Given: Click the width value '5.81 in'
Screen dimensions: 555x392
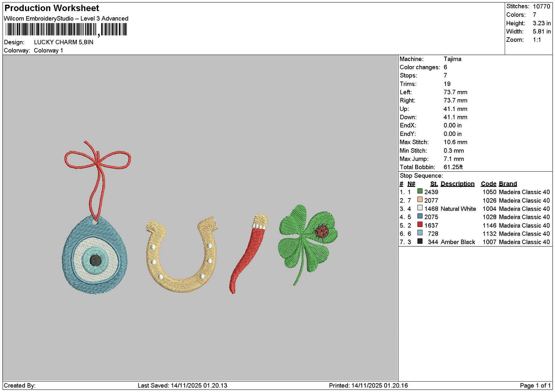Looking at the screenshot, I should point(542,31).
